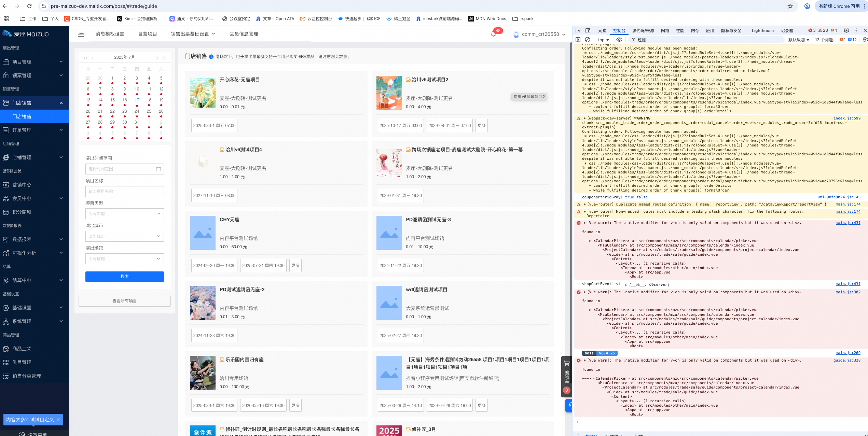Expand the 数据报表 sidebar menu

coord(34,239)
